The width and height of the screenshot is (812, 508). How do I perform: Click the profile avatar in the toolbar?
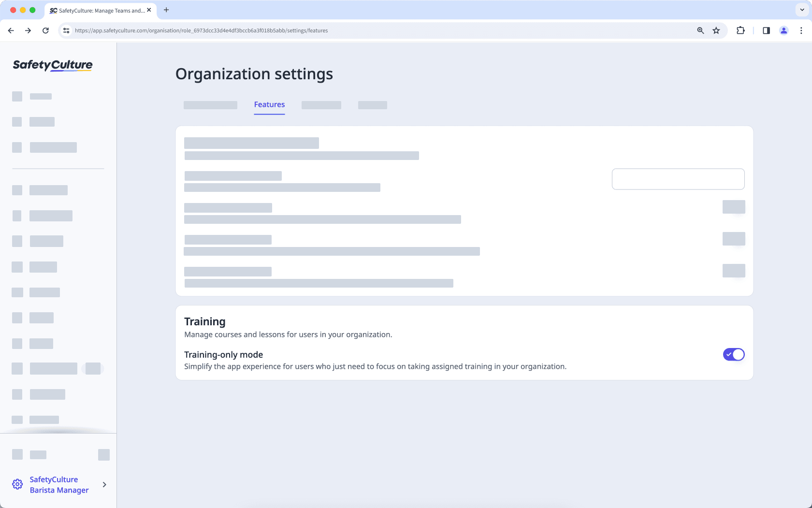[784, 30]
